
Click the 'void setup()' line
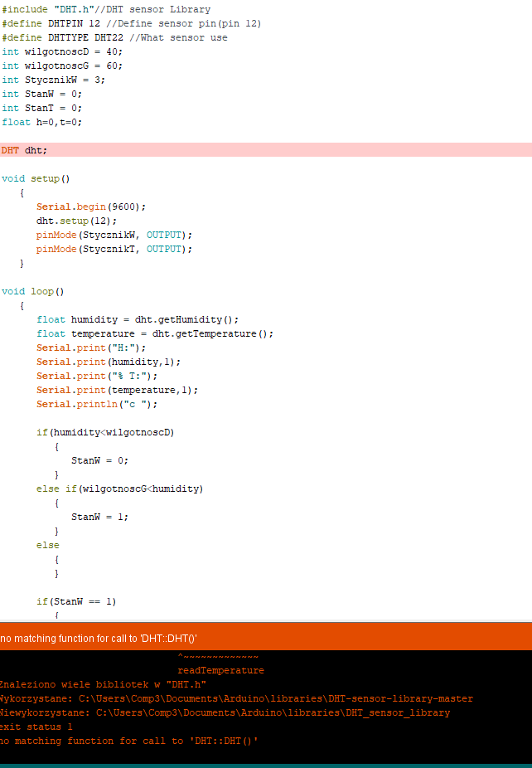click(36, 179)
